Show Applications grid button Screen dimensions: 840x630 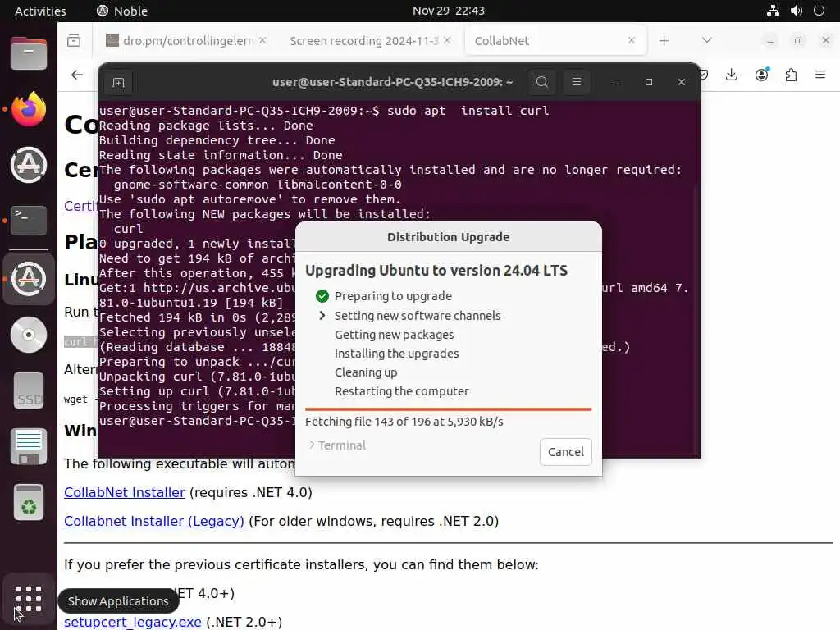pos(29,599)
